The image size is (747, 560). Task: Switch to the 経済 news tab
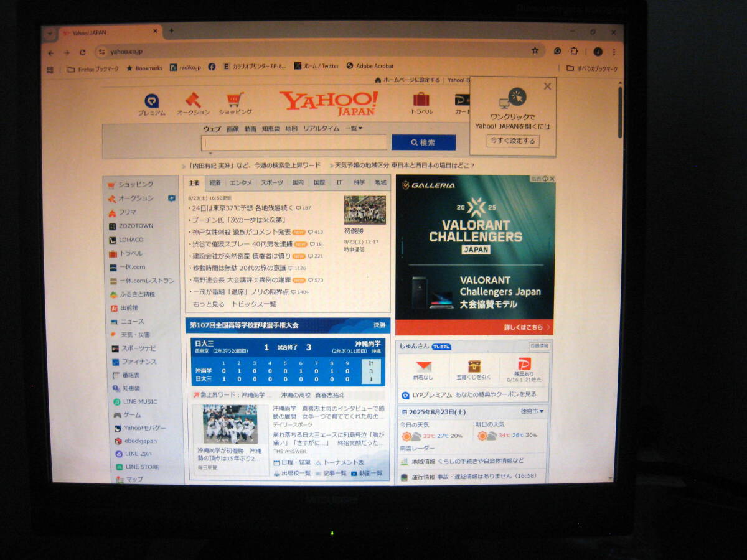coord(215,183)
